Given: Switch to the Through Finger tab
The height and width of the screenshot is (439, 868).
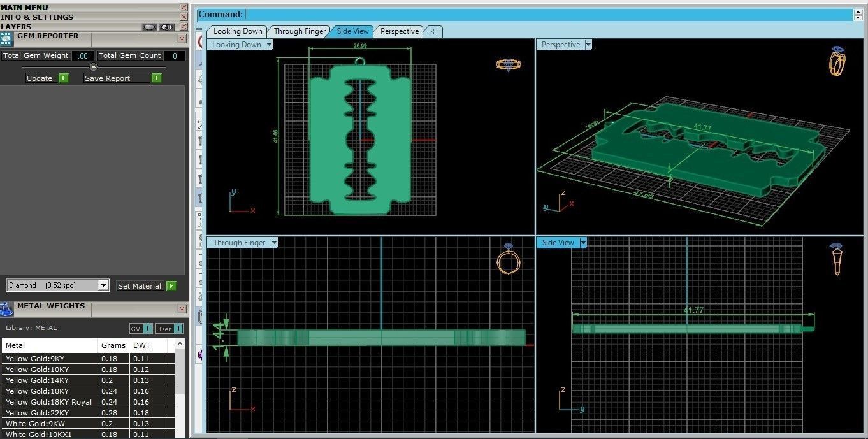Looking at the screenshot, I should [300, 31].
